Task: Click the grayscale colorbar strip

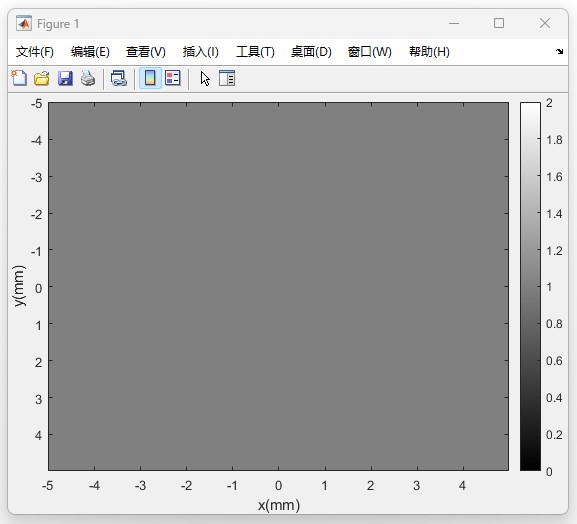Action: pyautogui.click(x=530, y=287)
